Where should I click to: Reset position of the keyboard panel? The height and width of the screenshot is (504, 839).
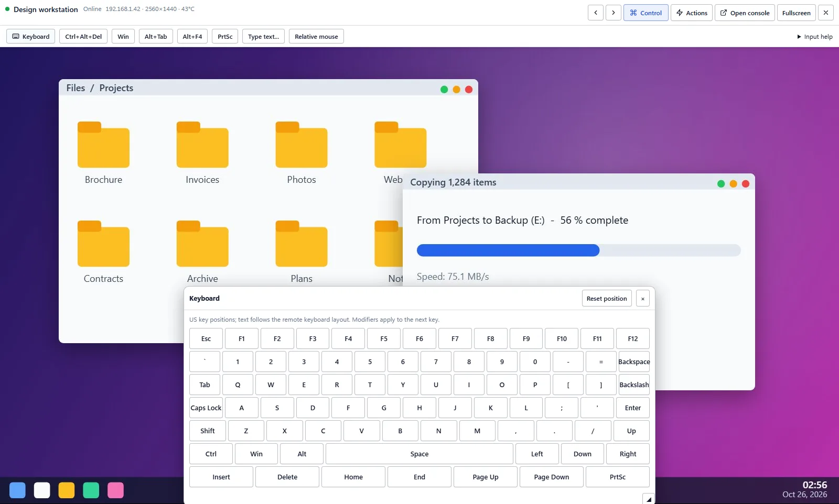[x=607, y=299]
